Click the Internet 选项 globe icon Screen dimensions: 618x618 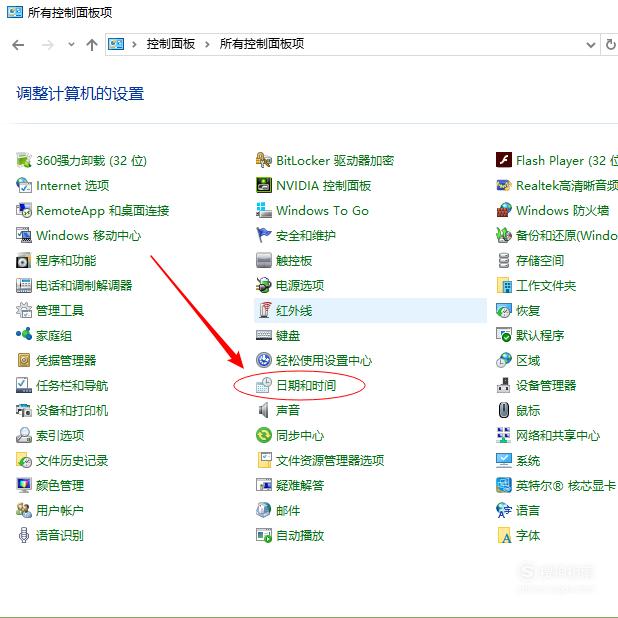tap(24, 185)
